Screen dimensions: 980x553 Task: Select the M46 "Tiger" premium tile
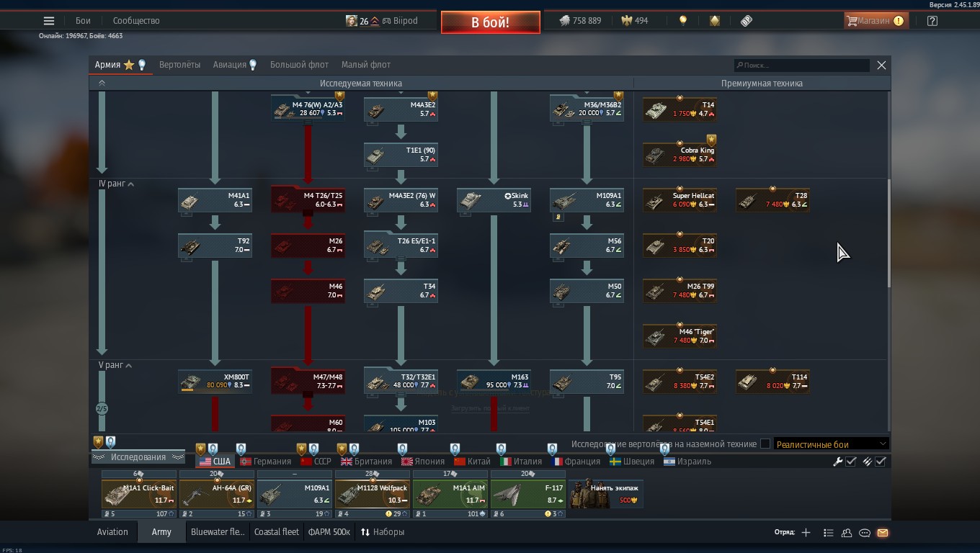click(x=680, y=336)
